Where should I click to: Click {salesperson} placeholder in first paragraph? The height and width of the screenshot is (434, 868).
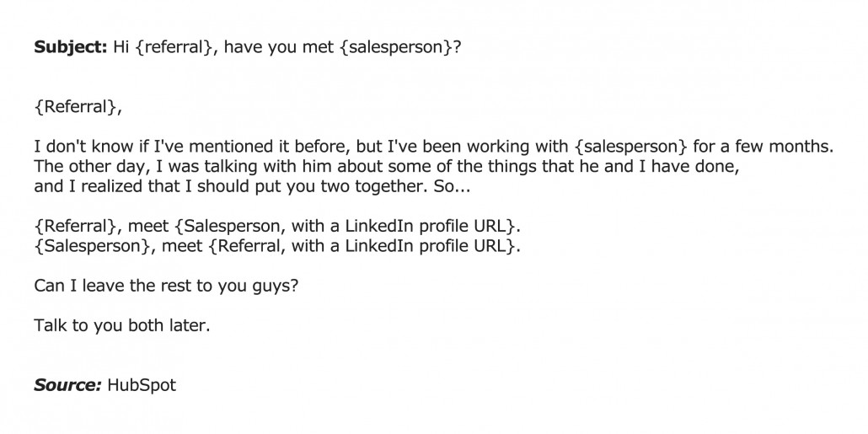click(x=631, y=147)
